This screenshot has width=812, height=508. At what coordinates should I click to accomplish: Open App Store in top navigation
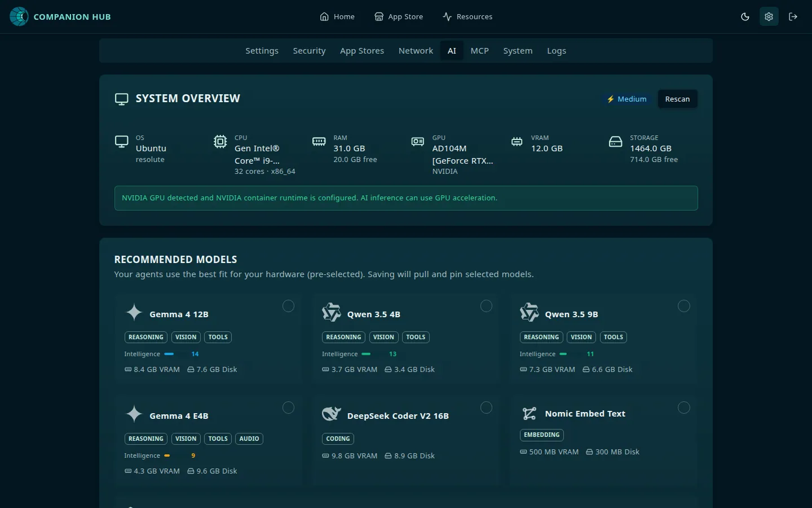pyautogui.click(x=399, y=17)
